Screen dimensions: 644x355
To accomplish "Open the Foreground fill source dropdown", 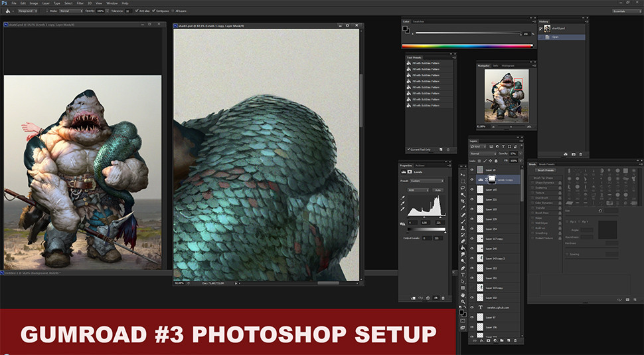I will (27, 11).
